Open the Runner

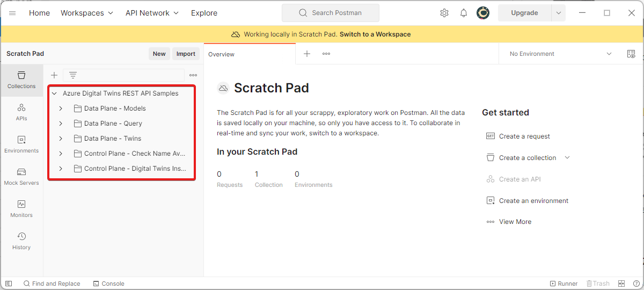[x=564, y=284]
